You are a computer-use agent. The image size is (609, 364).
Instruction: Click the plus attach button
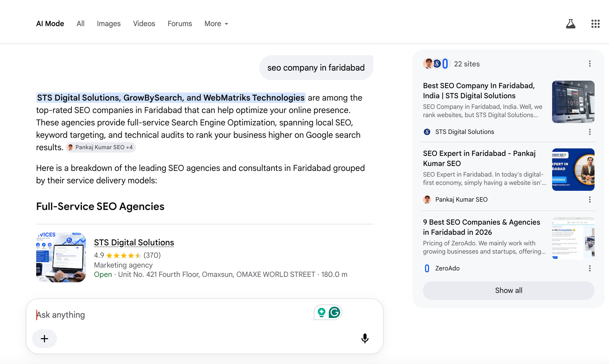pyautogui.click(x=44, y=338)
